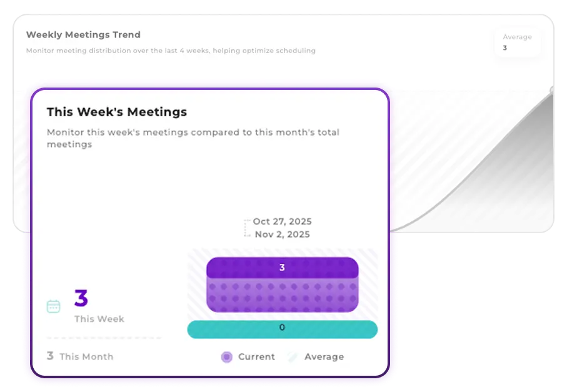This screenshot has width=567, height=392.
Task: Toggle the Average 3 badge display
Action: (x=517, y=41)
